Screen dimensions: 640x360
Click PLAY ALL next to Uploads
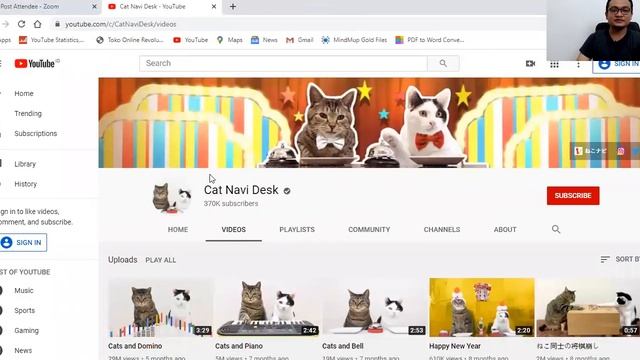tap(161, 260)
